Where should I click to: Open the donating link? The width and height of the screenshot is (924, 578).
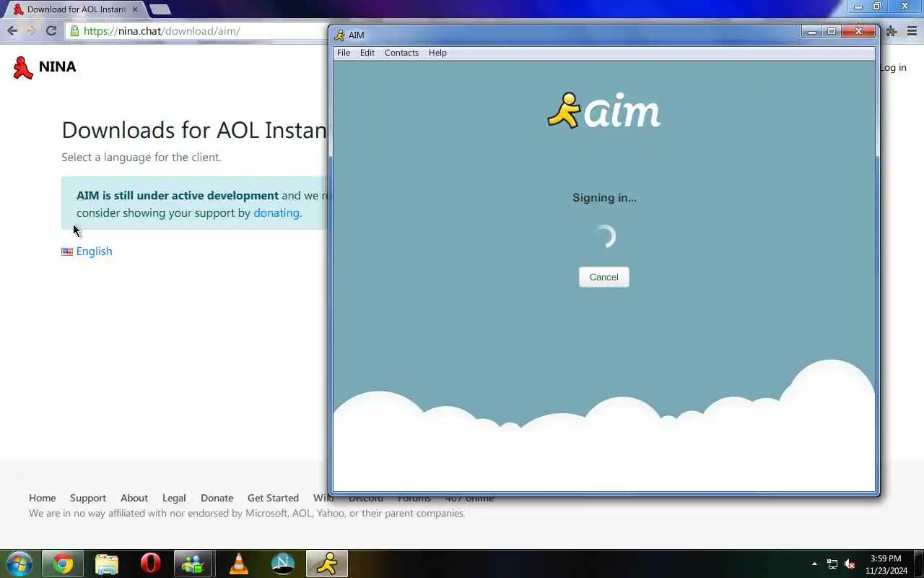276,212
